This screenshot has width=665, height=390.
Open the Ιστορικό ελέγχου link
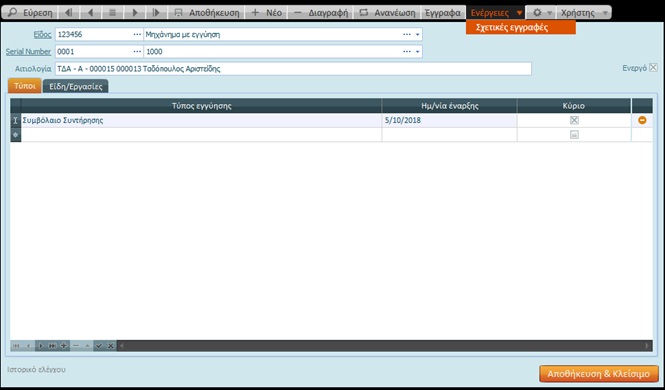[36, 370]
